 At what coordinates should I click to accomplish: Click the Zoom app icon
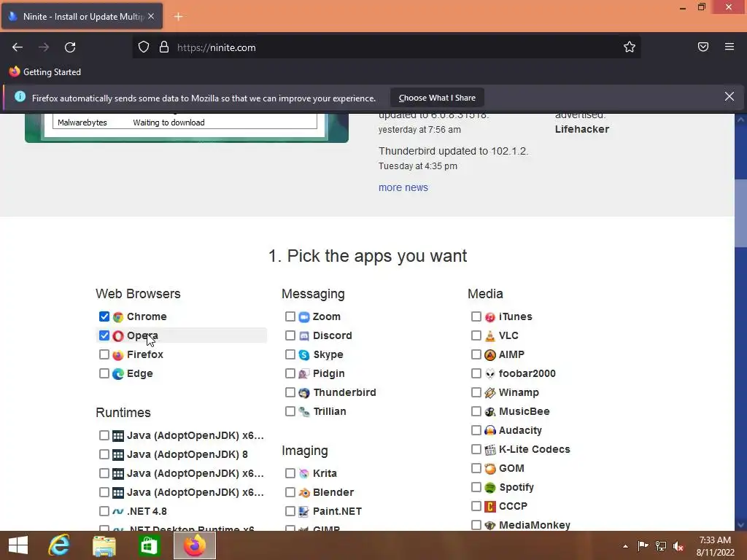(304, 316)
